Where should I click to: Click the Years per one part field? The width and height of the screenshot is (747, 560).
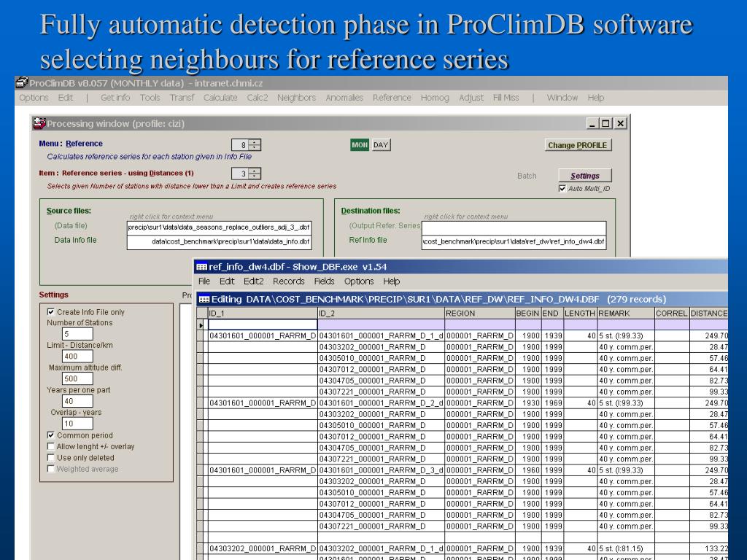pyautogui.click(x=77, y=401)
